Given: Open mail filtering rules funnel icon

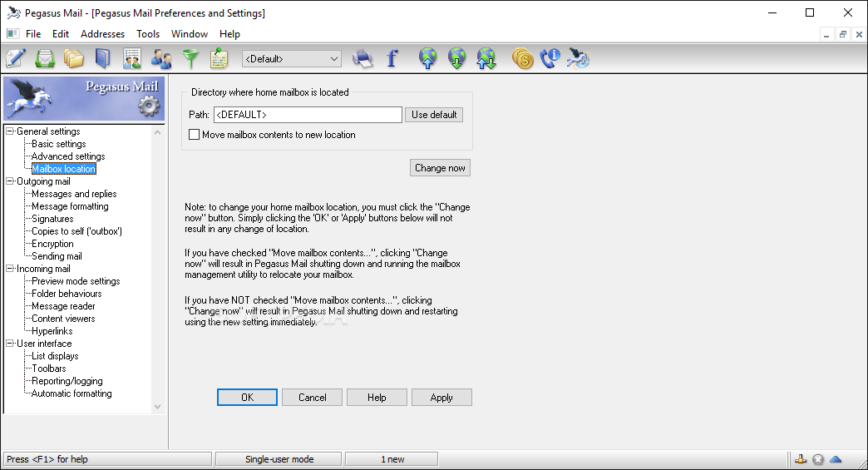Looking at the screenshot, I should click(190, 58).
